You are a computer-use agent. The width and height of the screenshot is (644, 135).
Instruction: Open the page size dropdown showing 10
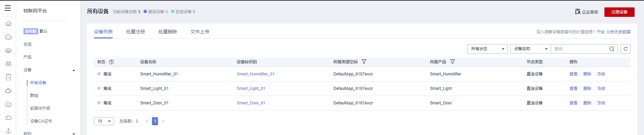coord(104,121)
